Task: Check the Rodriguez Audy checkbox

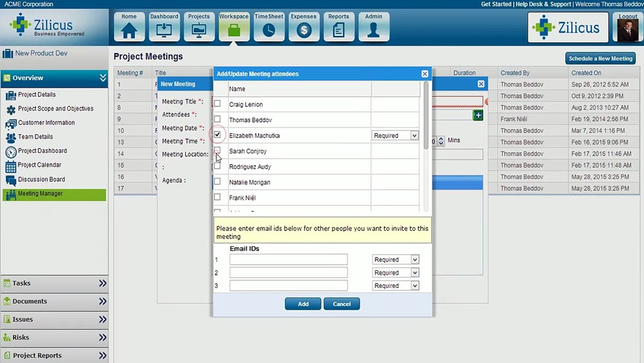Action: [217, 166]
